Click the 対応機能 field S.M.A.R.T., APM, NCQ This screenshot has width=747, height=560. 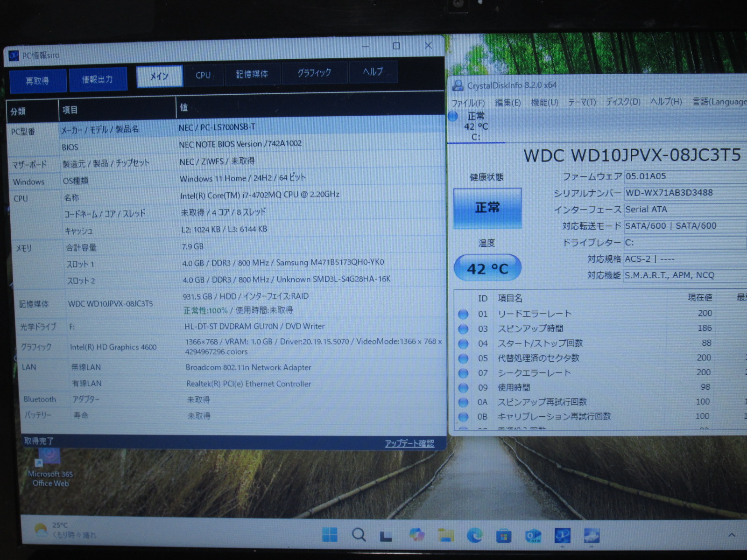685,275
